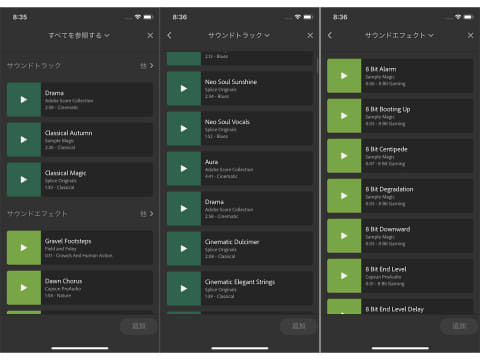
Task: Click the scrollbar in the soundtrack list
Action: click(317, 65)
